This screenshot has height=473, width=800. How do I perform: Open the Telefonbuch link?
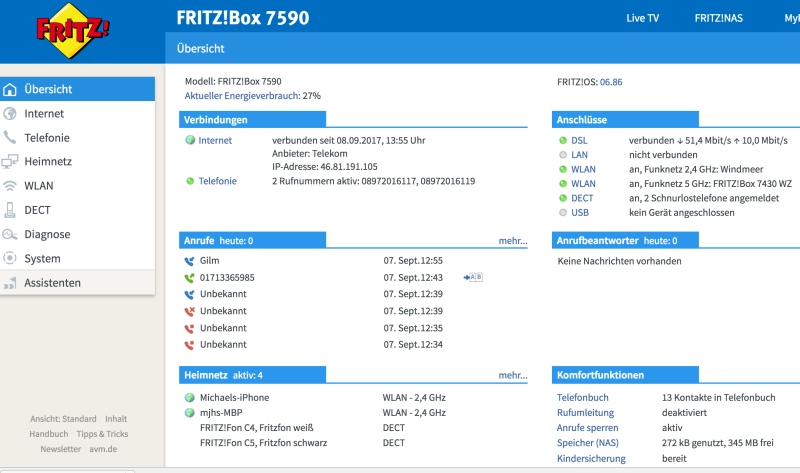tap(582, 397)
